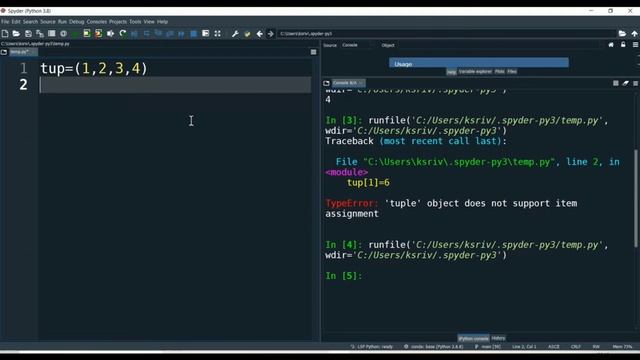This screenshot has width=640, height=360.
Task: Interrupt the kernel with the stop icon
Action: (x=616, y=83)
